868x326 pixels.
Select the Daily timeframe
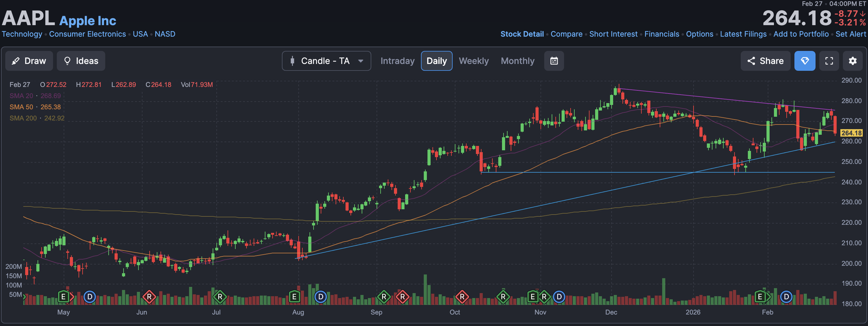point(436,61)
